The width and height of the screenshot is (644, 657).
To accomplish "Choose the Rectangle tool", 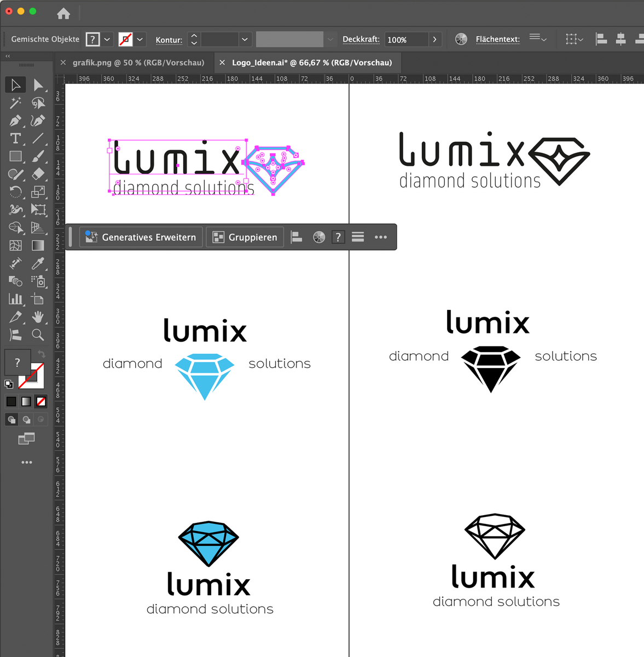I will [15, 157].
